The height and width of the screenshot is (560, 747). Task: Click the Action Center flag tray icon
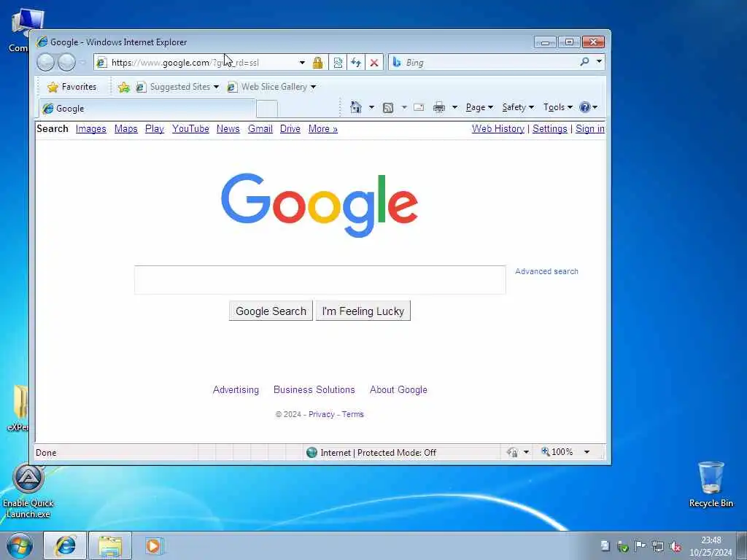pyautogui.click(x=640, y=546)
